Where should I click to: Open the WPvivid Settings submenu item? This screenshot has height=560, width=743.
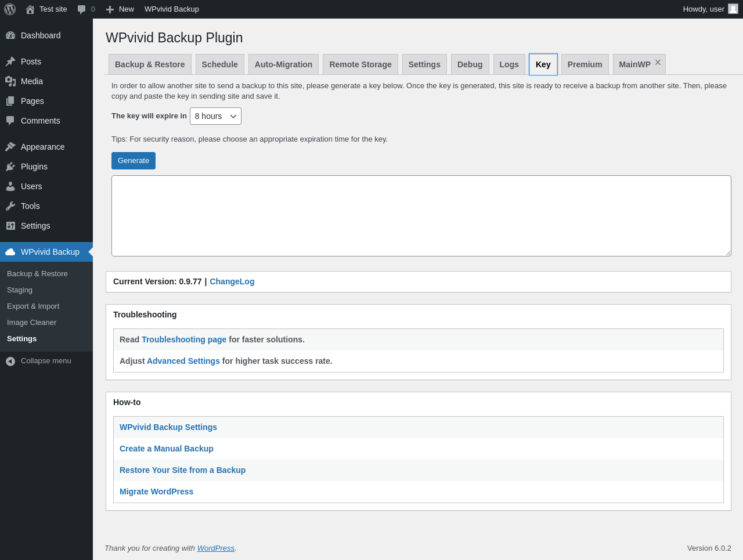(46, 339)
